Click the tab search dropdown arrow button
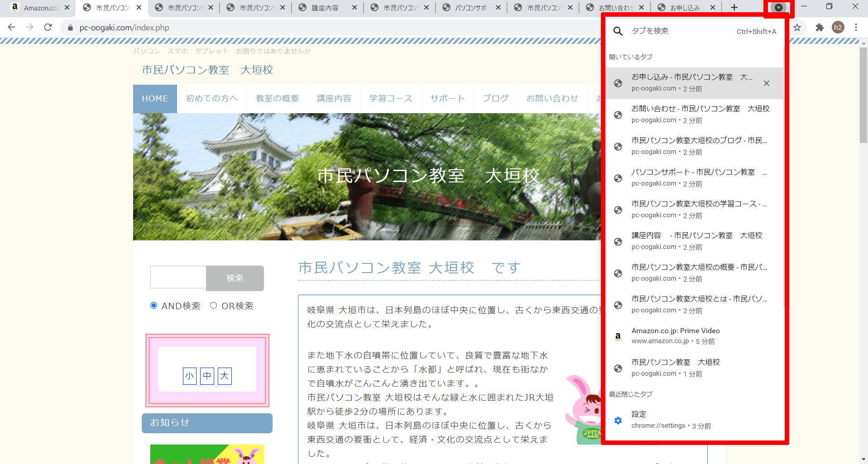This screenshot has width=868, height=464. pyautogui.click(x=778, y=8)
